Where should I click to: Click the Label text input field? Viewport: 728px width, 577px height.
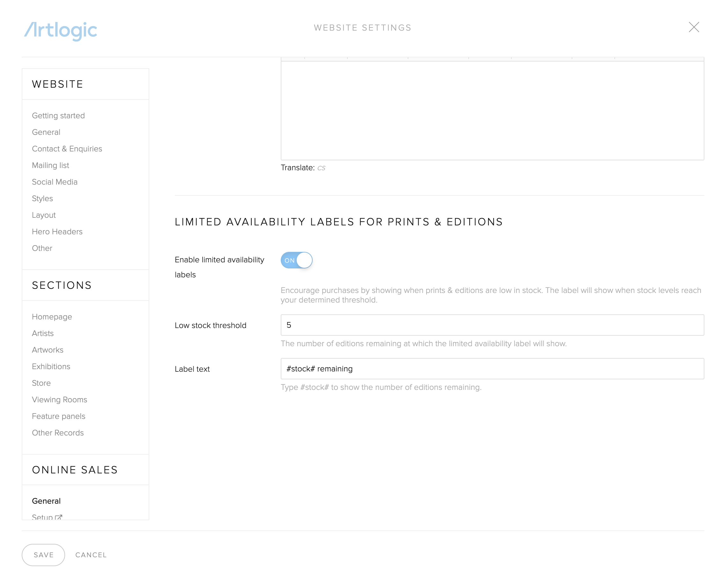pos(492,369)
